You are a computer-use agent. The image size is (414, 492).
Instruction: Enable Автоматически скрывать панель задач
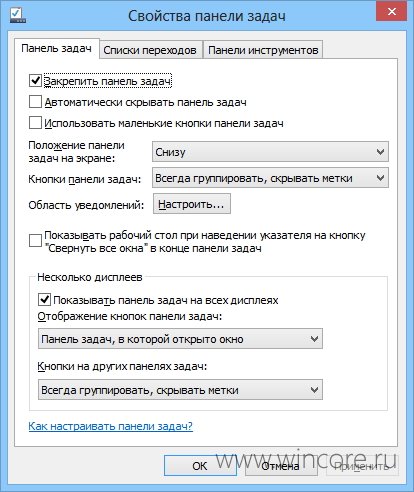35,102
